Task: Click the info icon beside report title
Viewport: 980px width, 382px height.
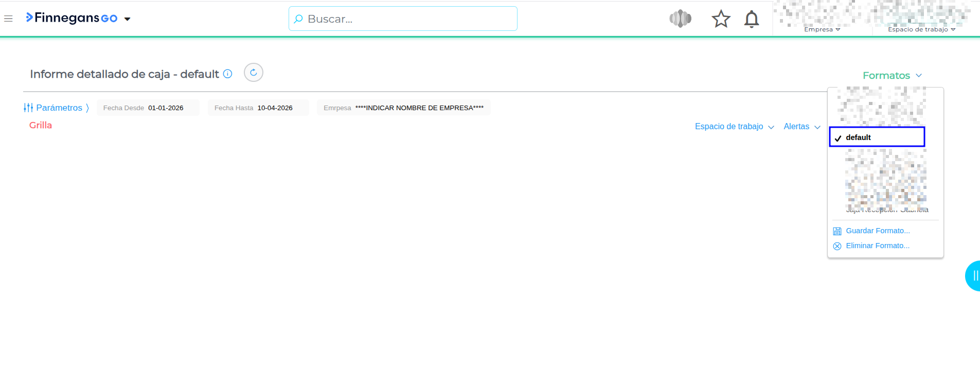Action: point(227,74)
